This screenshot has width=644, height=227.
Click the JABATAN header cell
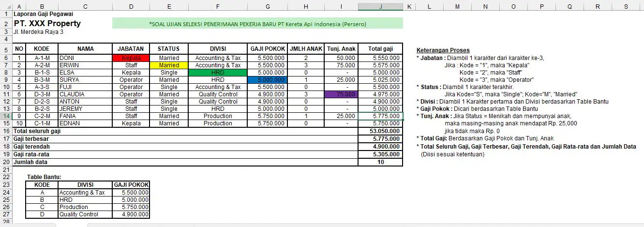click(x=131, y=49)
